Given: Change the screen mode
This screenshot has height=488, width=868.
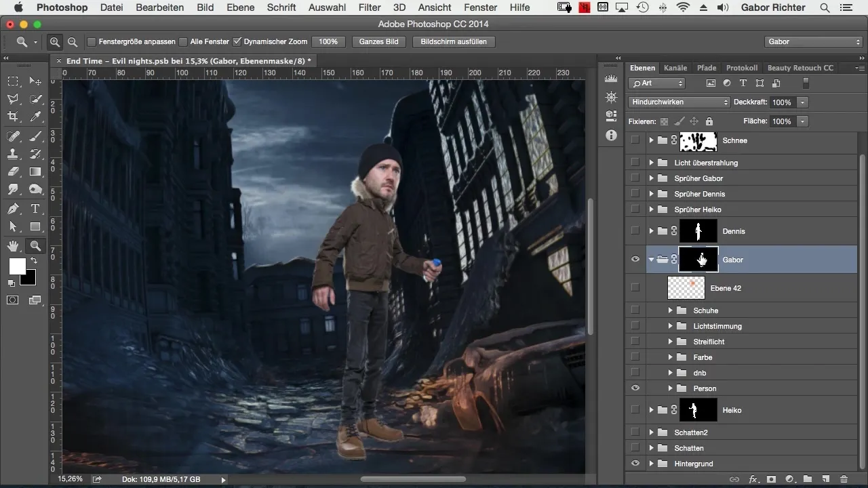Looking at the screenshot, I should coord(35,300).
